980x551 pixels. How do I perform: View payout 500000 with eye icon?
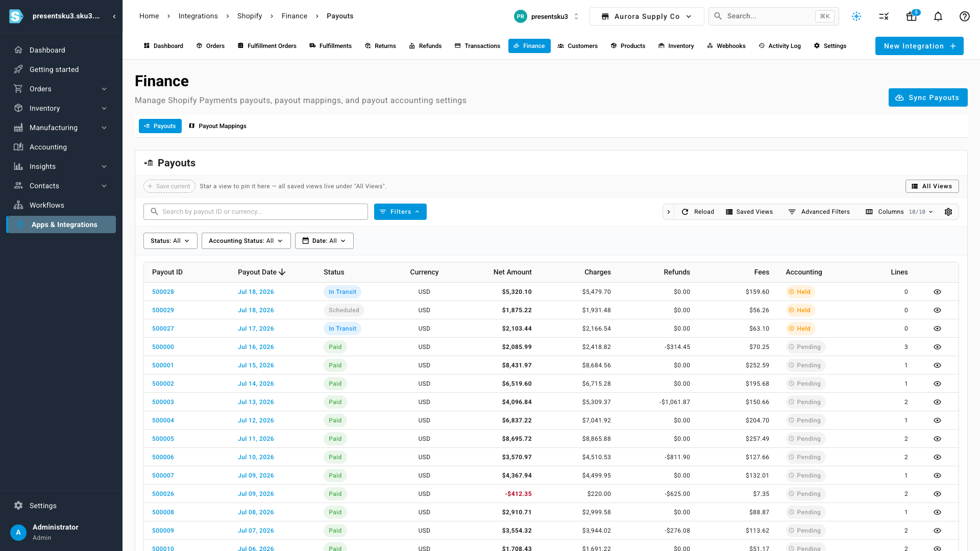click(937, 347)
